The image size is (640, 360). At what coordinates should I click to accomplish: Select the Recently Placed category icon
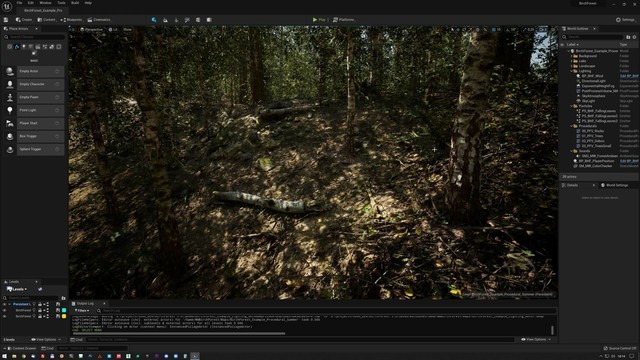[10, 47]
